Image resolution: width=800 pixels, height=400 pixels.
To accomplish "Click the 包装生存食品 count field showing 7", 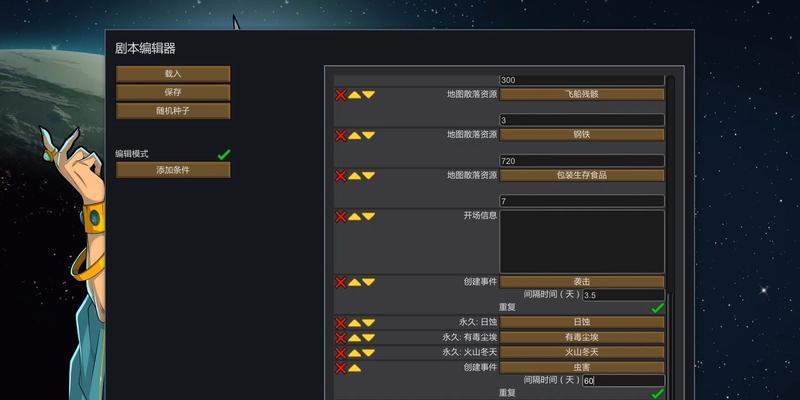I will coord(582,201).
